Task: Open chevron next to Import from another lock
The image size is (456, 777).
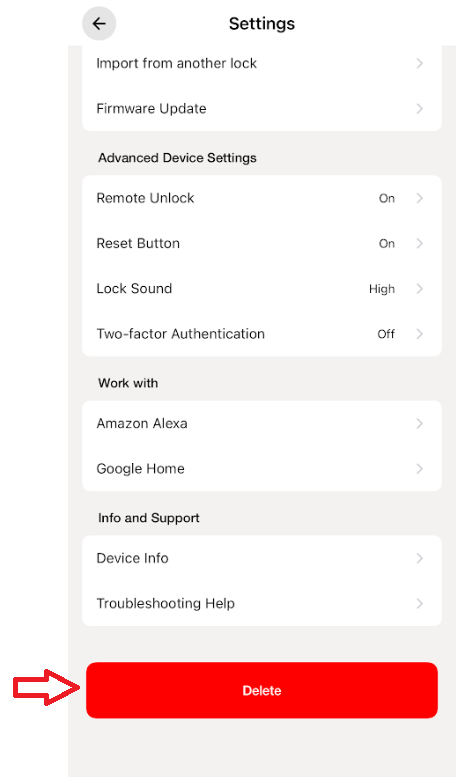Action: click(419, 63)
